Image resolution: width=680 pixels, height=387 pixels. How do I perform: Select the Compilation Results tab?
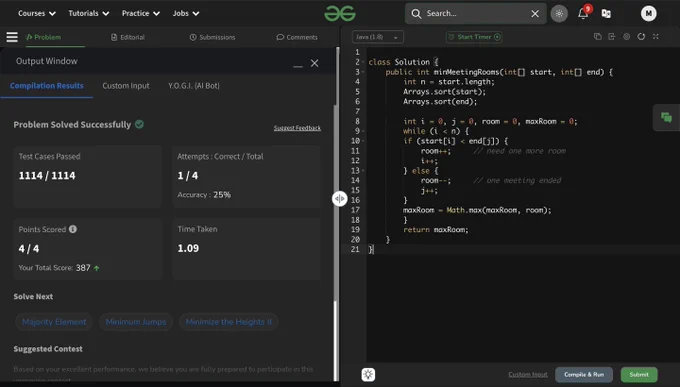tap(46, 85)
